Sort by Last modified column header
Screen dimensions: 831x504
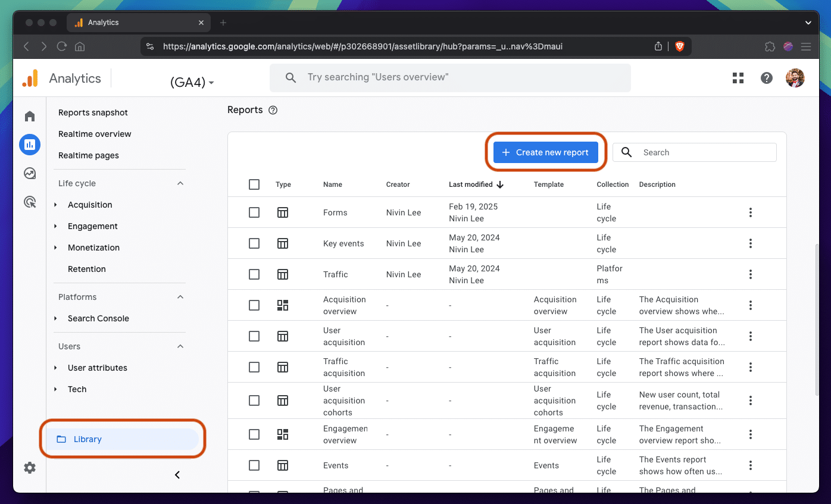476,184
